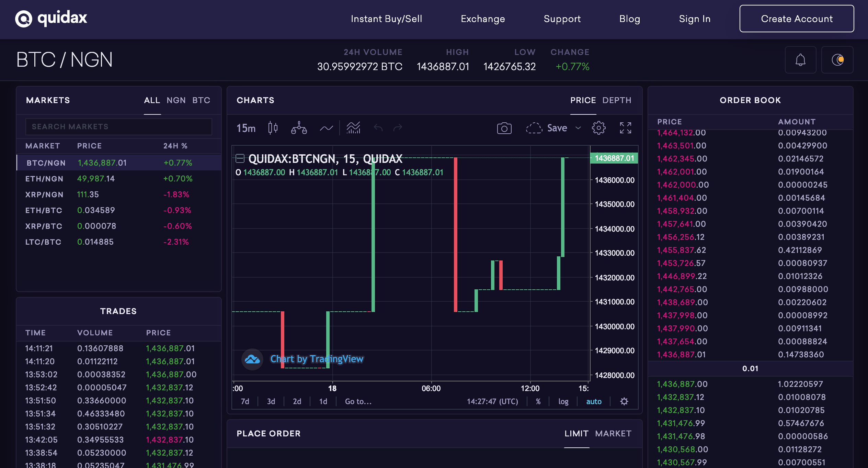The image size is (868, 468).
Task: Click the notification bell icon
Action: coord(800,60)
